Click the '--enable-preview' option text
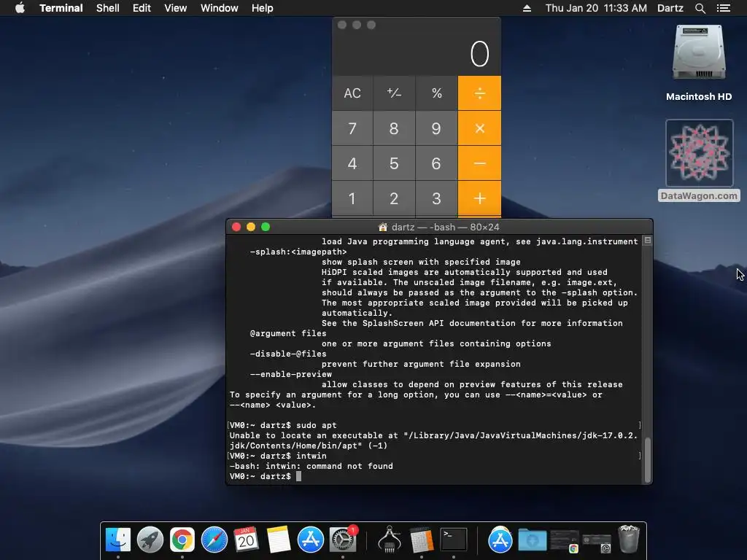The image size is (747, 560). 290,374
